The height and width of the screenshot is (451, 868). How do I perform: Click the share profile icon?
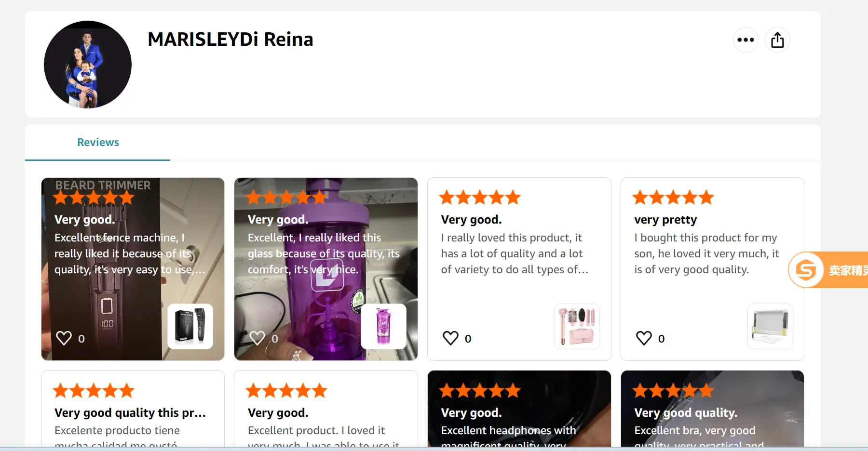pos(777,40)
